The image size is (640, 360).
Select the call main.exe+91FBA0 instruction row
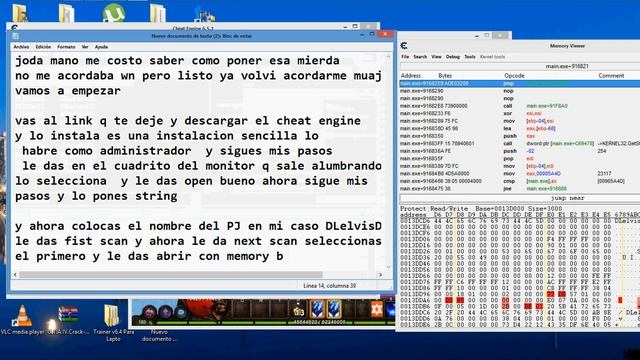520,106
